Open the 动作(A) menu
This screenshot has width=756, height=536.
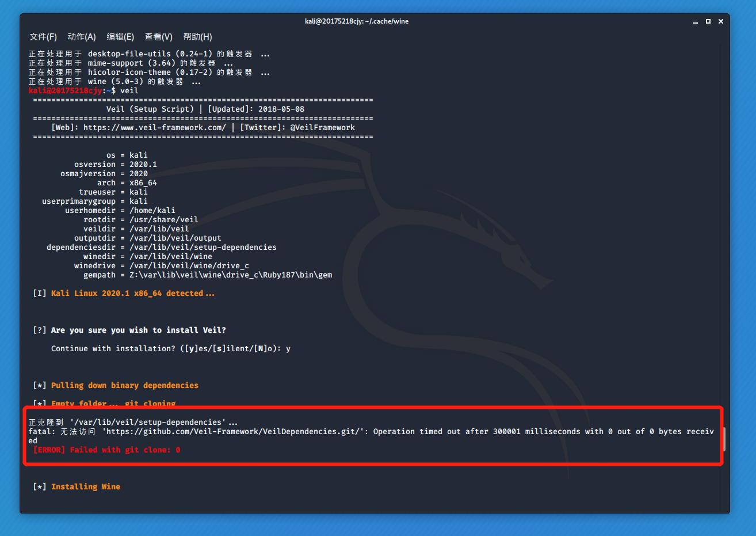(x=82, y=37)
